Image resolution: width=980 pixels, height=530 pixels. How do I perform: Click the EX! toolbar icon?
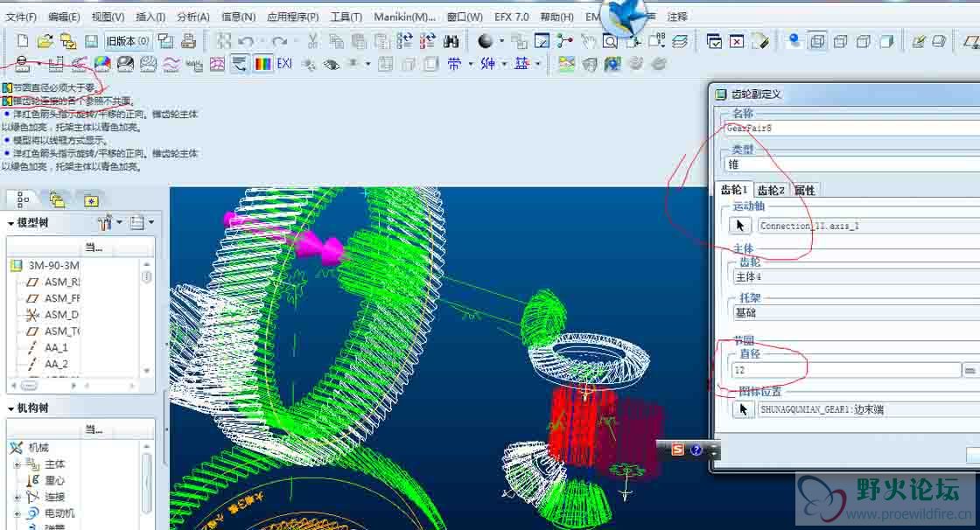click(x=284, y=64)
